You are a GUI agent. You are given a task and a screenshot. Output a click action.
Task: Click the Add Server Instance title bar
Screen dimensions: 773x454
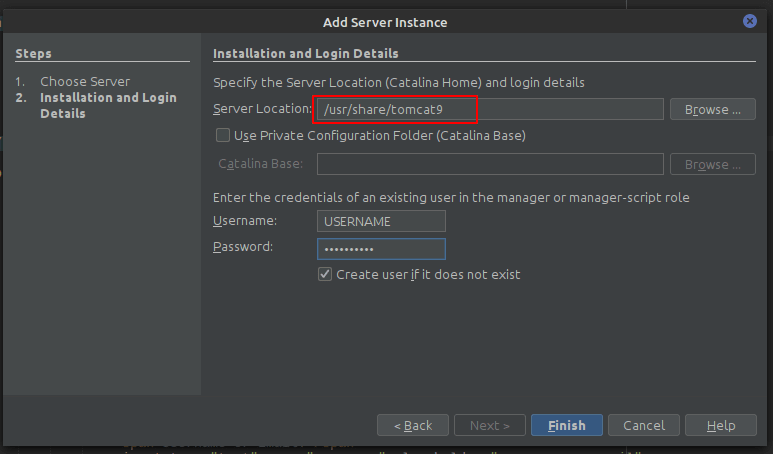click(385, 22)
